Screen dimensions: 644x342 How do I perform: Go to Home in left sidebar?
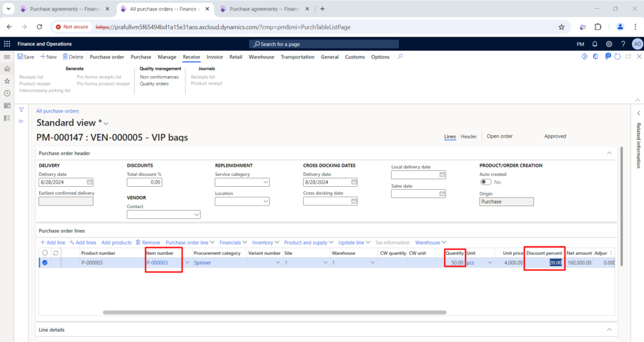(7, 69)
